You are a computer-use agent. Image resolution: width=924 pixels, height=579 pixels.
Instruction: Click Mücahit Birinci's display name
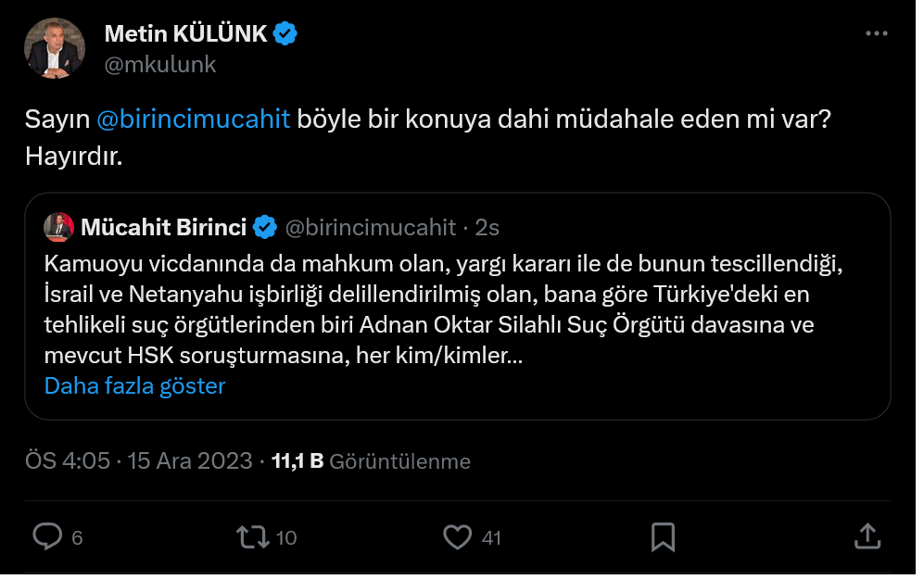[163, 225]
